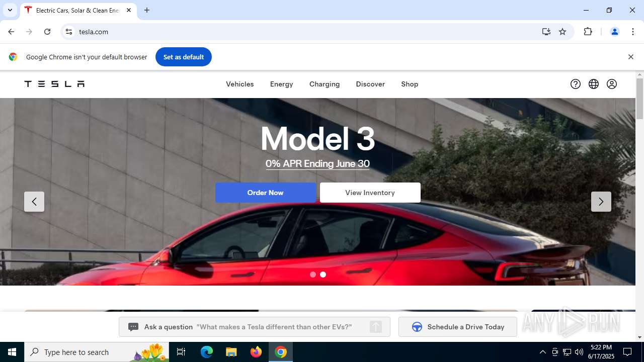This screenshot has height=362, width=644.
Task: Open the Windows Start menu
Action: pyautogui.click(x=12, y=352)
